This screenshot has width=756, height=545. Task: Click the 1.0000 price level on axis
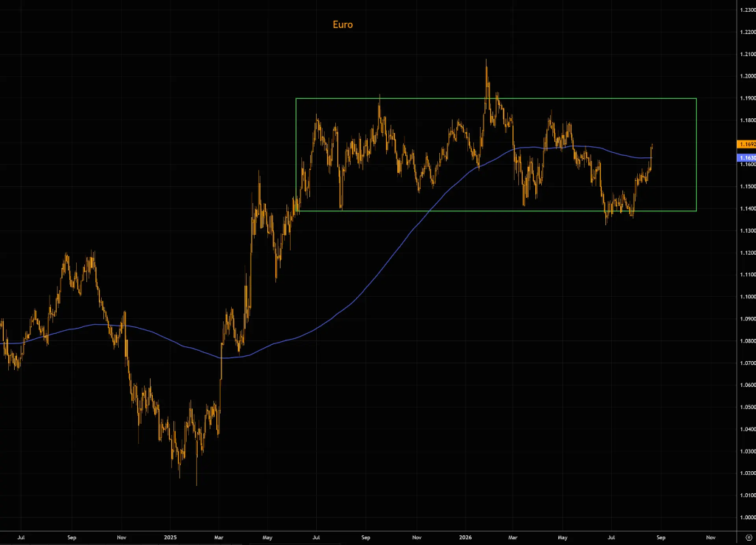click(748, 518)
